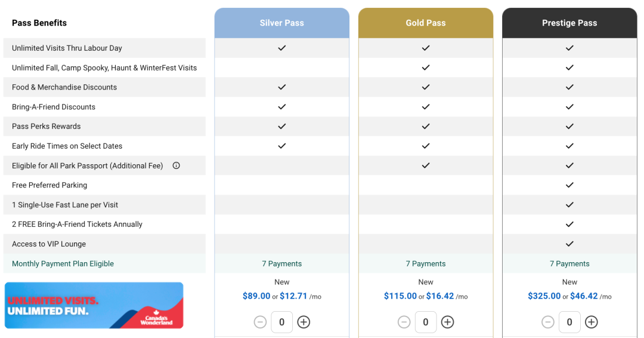644x338 pixels.
Task: Click Monthly Payment Plan Eligible label
Action: 63,263
